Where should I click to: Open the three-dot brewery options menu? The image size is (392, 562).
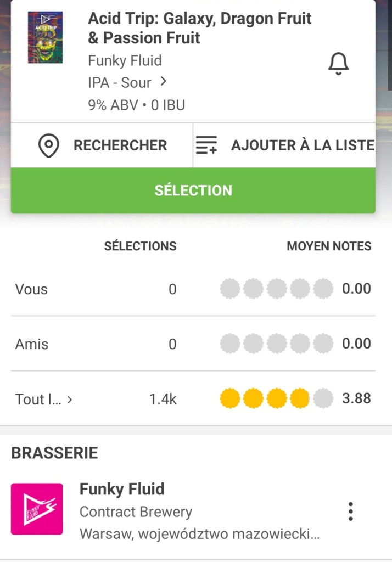point(350,511)
